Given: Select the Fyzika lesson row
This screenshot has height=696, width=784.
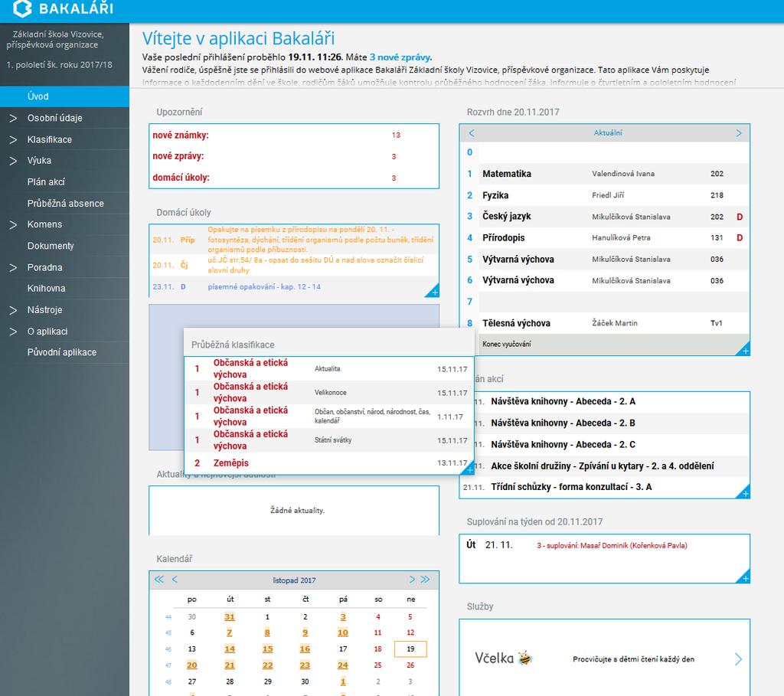Looking at the screenshot, I should point(604,195).
